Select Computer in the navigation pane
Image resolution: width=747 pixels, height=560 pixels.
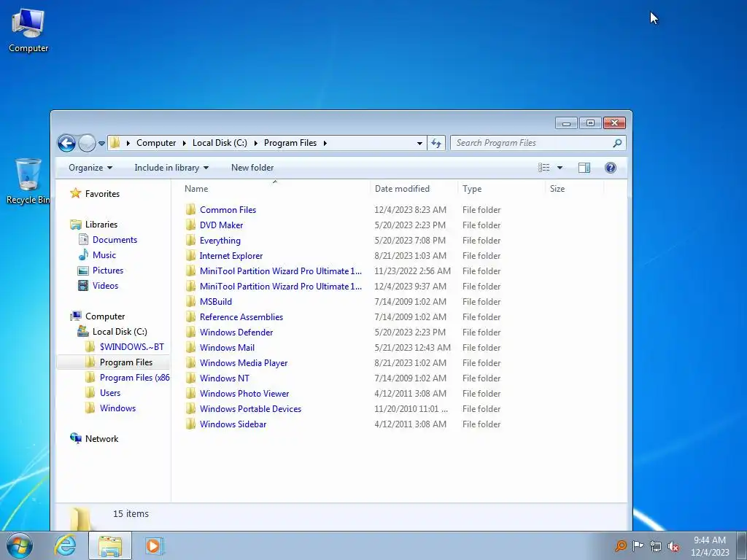tap(105, 316)
